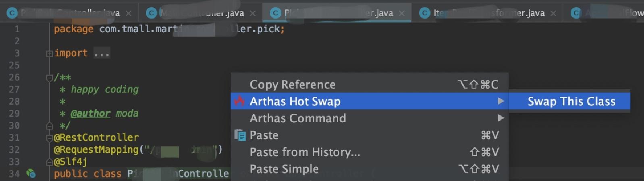Choose Copy Reference from context menu
Image resolution: width=644 pixels, height=181 pixels.
(x=293, y=84)
